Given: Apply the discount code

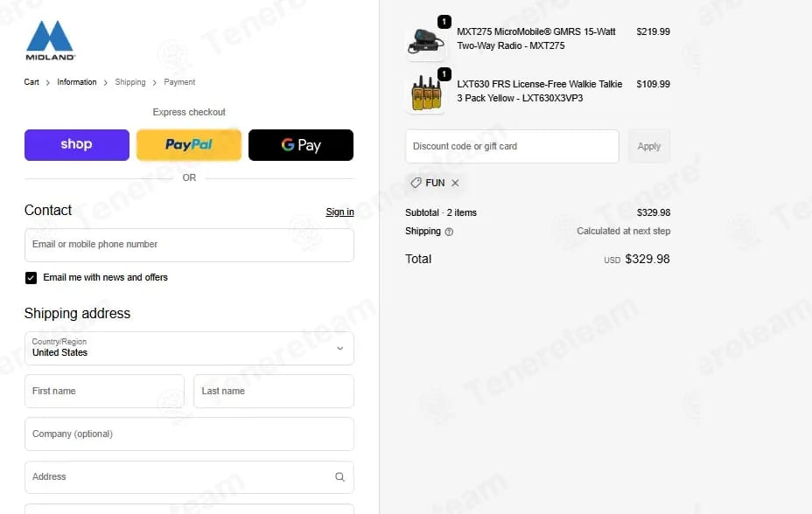Looking at the screenshot, I should [x=649, y=146].
